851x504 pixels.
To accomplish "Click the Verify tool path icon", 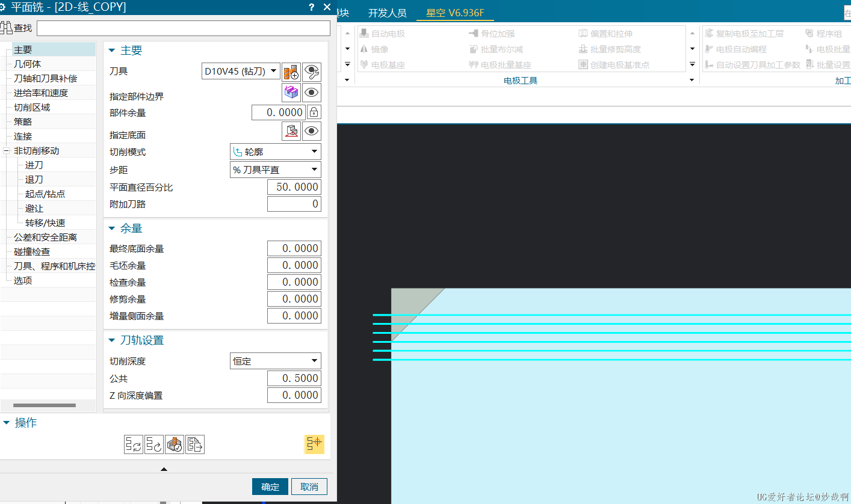I will pos(175,444).
